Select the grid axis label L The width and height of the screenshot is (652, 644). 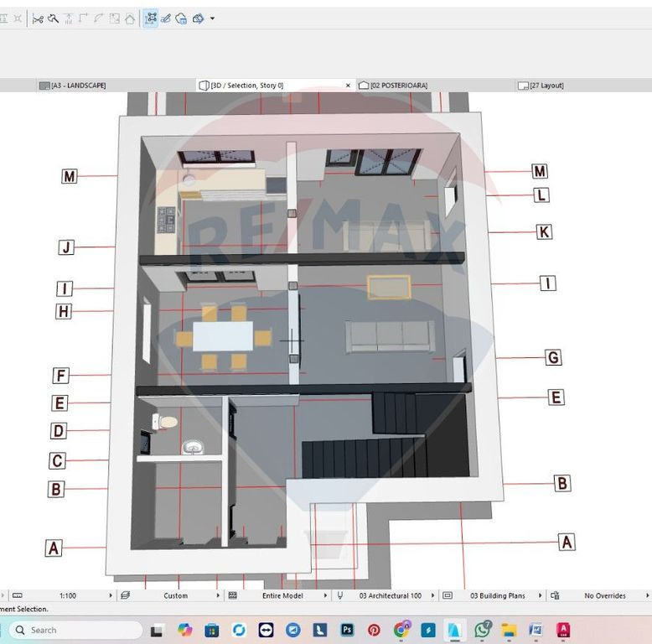pyautogui.click(x=541, y=195)
